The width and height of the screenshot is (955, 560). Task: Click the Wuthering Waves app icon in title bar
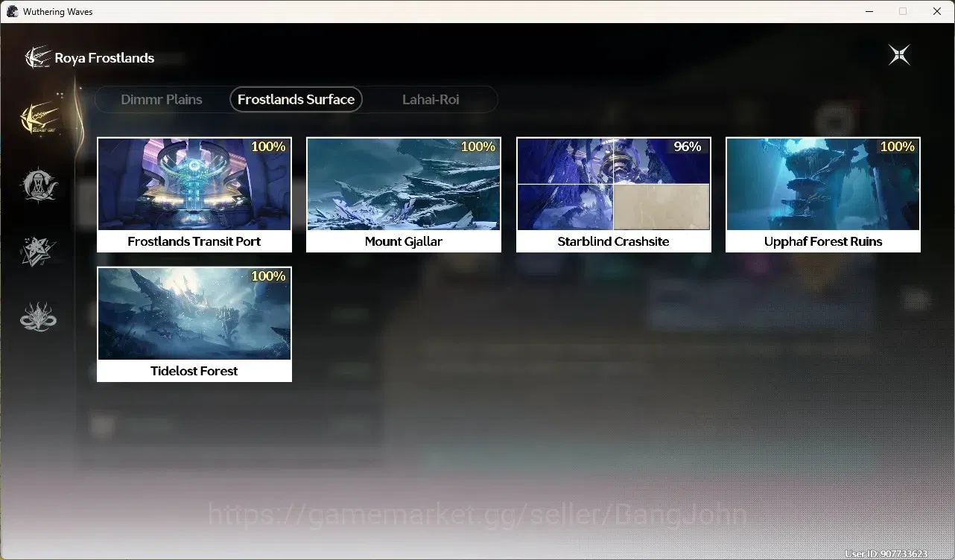coord(12,11)
